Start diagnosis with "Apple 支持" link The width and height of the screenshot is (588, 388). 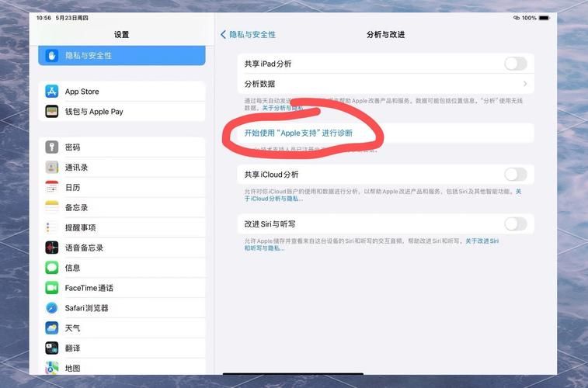point(298,133)
